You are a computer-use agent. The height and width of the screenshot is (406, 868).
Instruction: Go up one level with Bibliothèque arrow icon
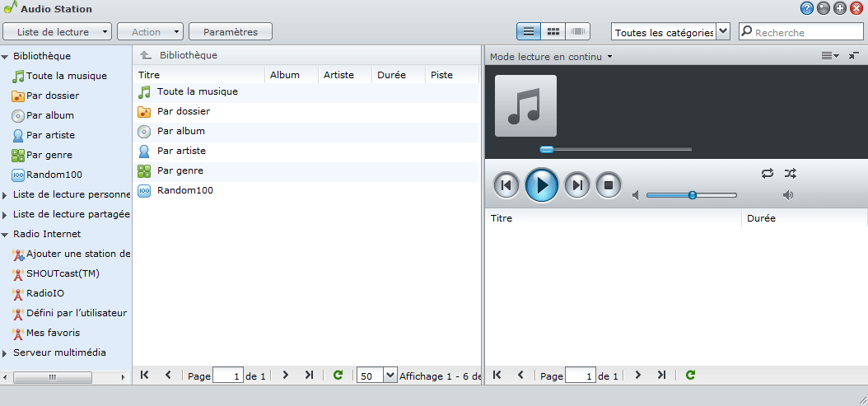tap(145, 55)
